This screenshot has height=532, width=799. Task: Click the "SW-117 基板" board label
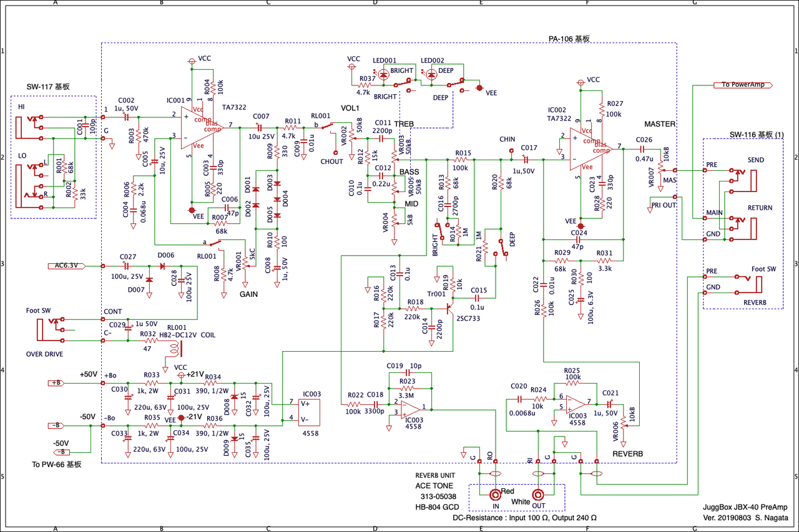pos(47,86)
